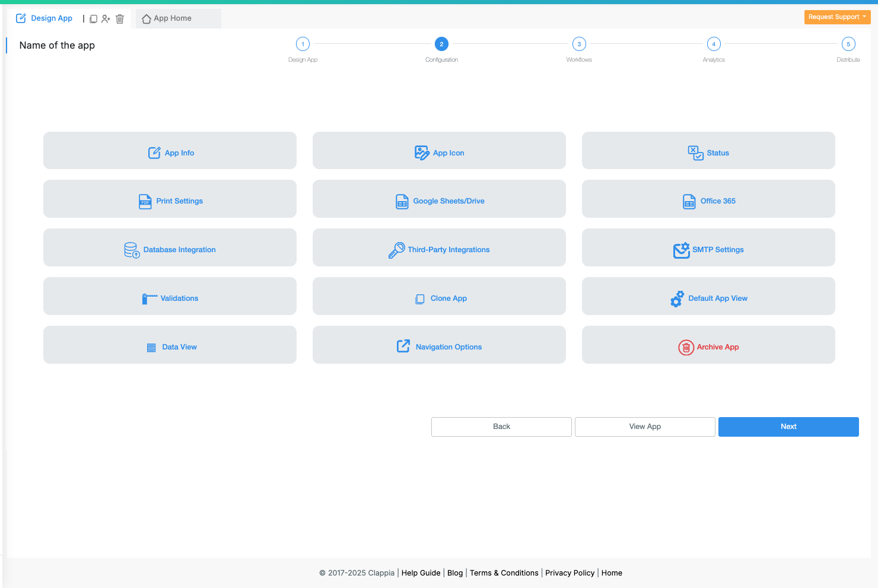Image resolution: width=878 pixels, height=588 pixels.
Task: Go to step 4 Analytics
Action: click(714, 44)
